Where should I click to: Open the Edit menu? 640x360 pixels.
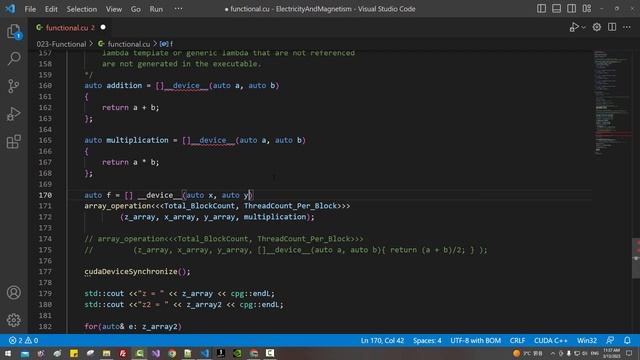point(51,9)
